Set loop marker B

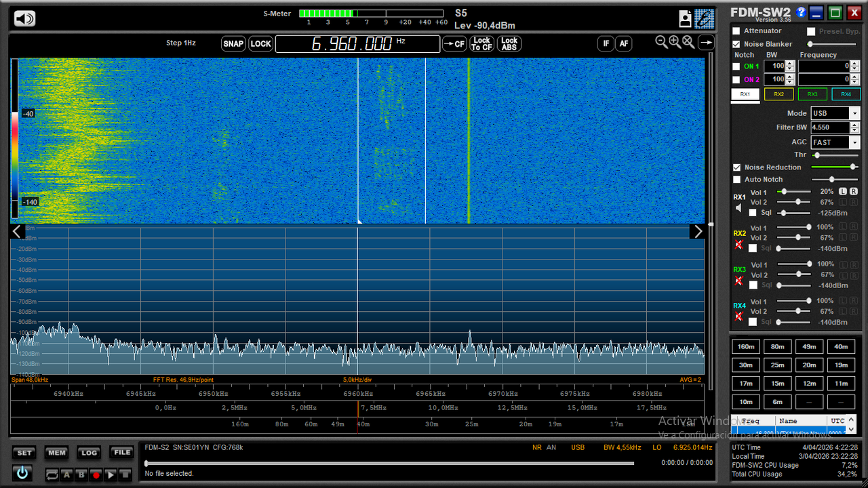pos(81,475)
